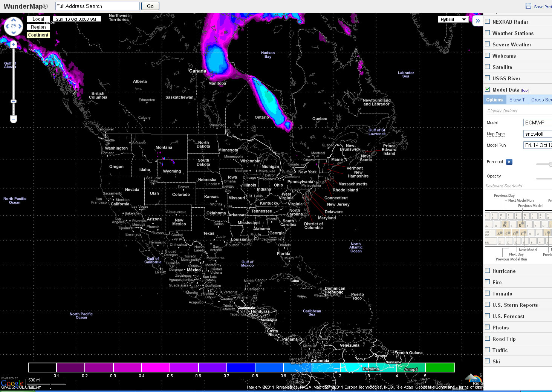
Task: Click the 'Ontario' province label
Action: pyautogui.click(x=262, y=117)
